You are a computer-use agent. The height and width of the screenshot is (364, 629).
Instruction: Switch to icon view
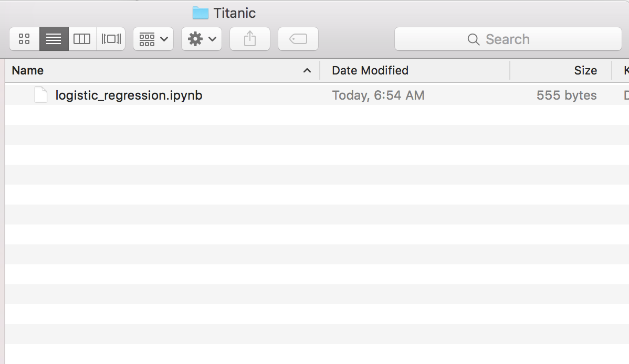point(24,39)
